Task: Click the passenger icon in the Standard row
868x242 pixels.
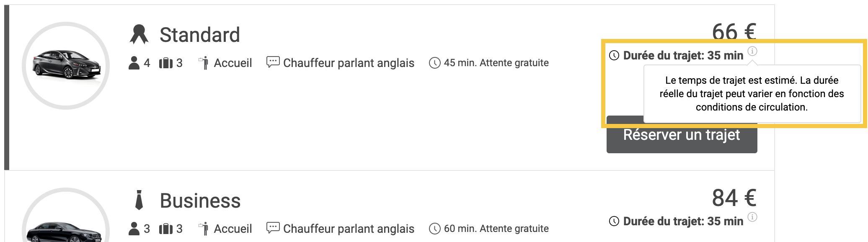Action: coord(134,63)
